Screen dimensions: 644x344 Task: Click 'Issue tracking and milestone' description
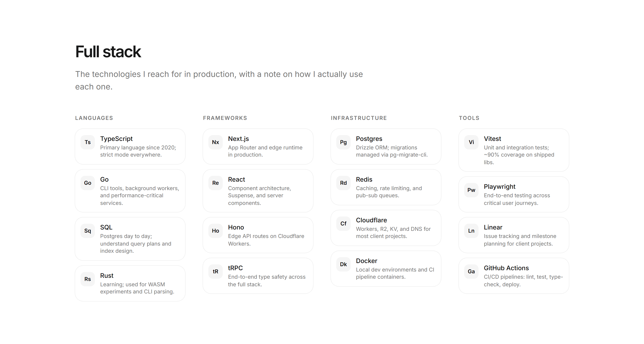point(520,240)
